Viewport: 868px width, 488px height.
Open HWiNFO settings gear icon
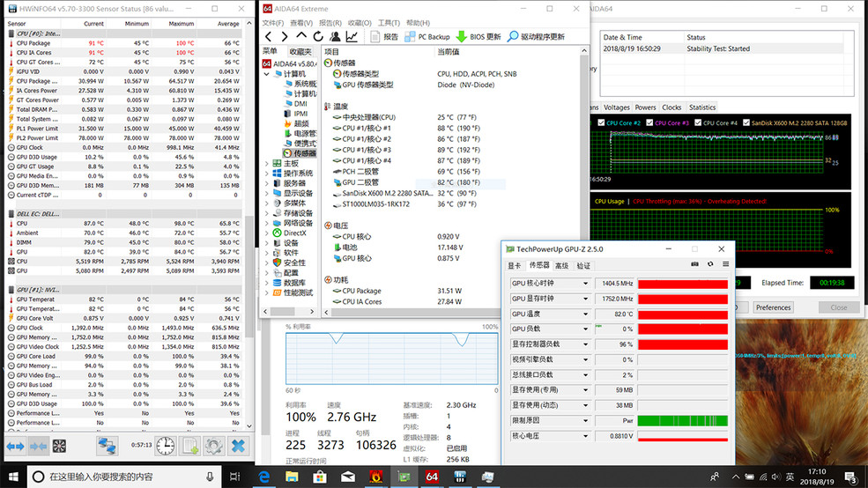point(213,446)
